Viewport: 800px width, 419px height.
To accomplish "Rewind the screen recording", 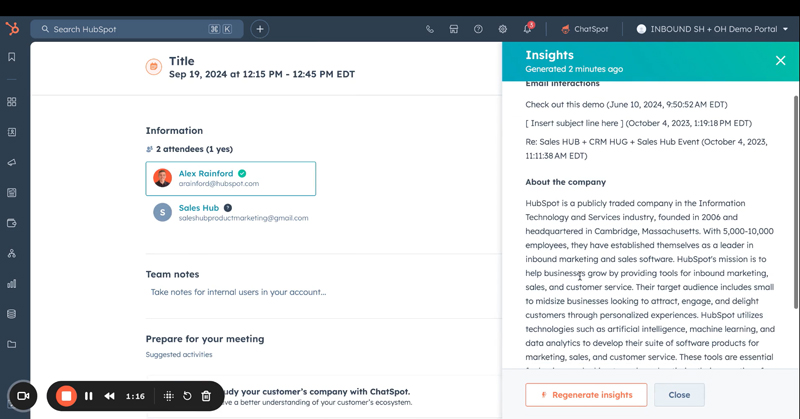I will [109, 396].
